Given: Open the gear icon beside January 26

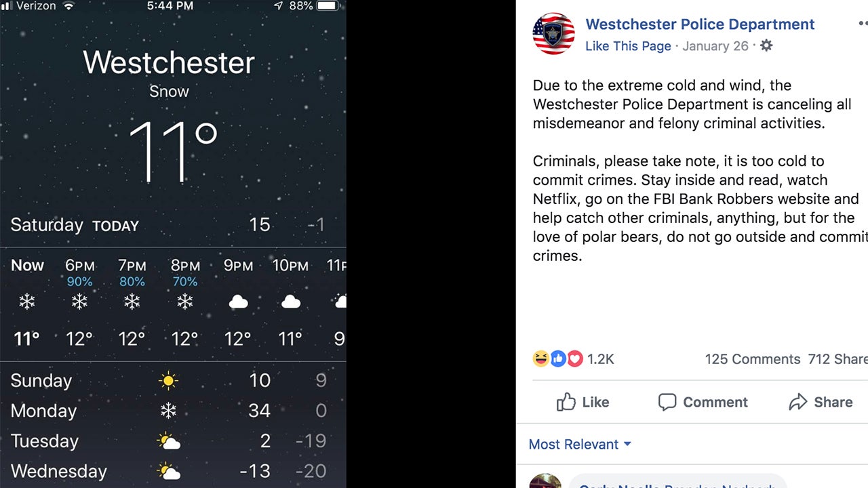Looking at the screenshot, I should [766, 46].
